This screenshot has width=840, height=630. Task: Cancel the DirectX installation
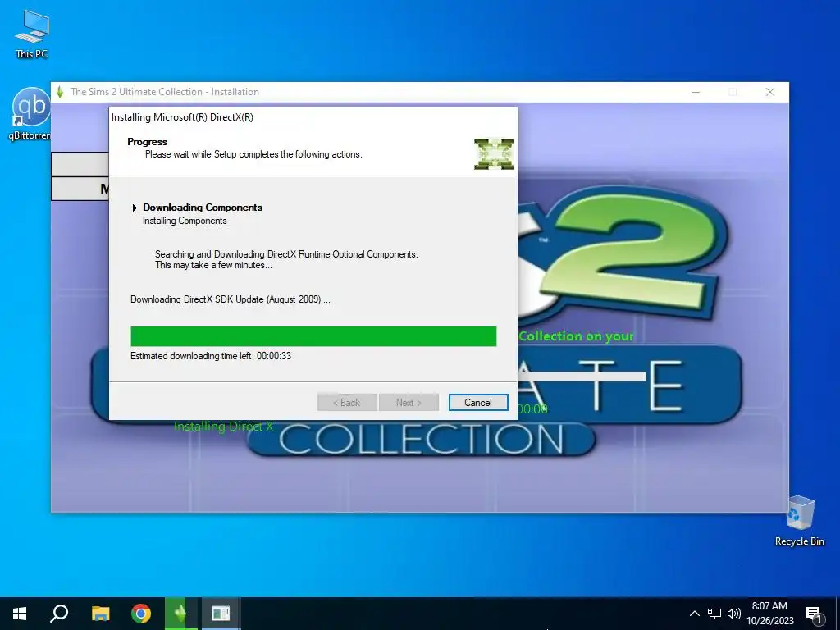pyautogui.click(x=478, y=402)
